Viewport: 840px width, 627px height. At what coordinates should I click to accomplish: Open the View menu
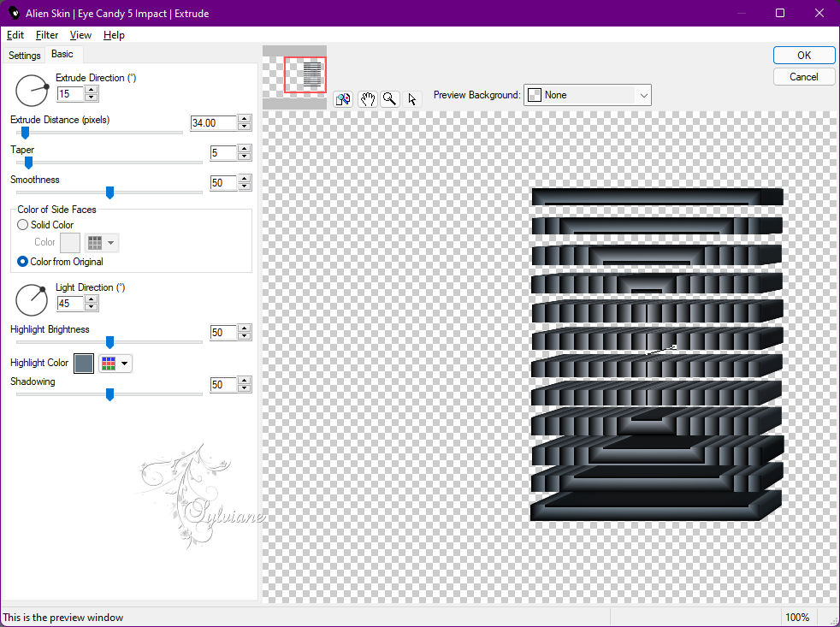(x=80, y=35)
